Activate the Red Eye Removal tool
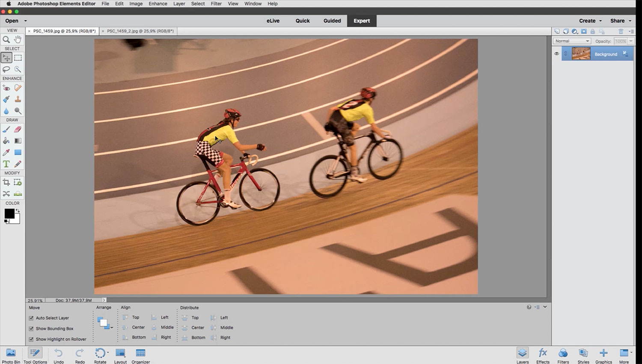Viewport: 642px width, 364px height. [6, 88]
